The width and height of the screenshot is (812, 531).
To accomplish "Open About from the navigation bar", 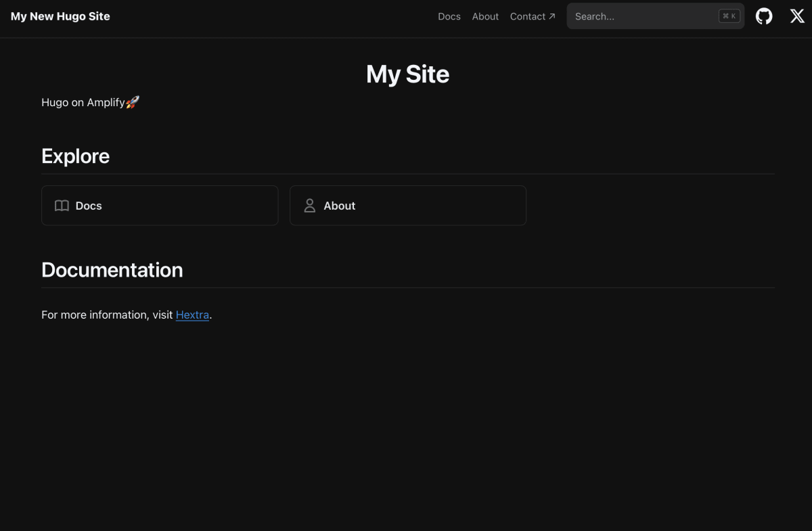I will pos(484,16).
